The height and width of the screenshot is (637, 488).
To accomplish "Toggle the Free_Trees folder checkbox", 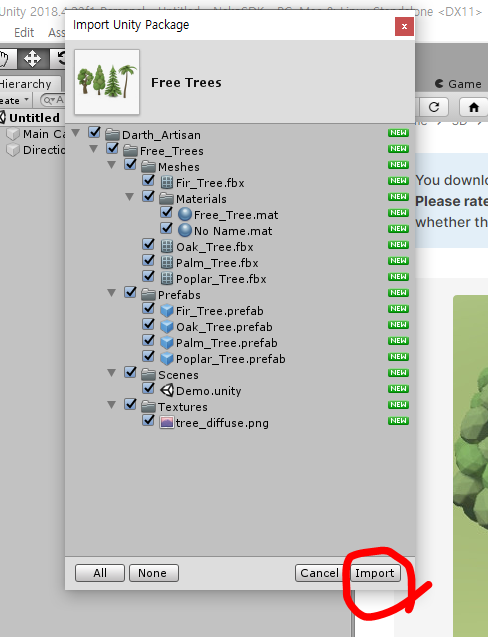I will 112,148.
